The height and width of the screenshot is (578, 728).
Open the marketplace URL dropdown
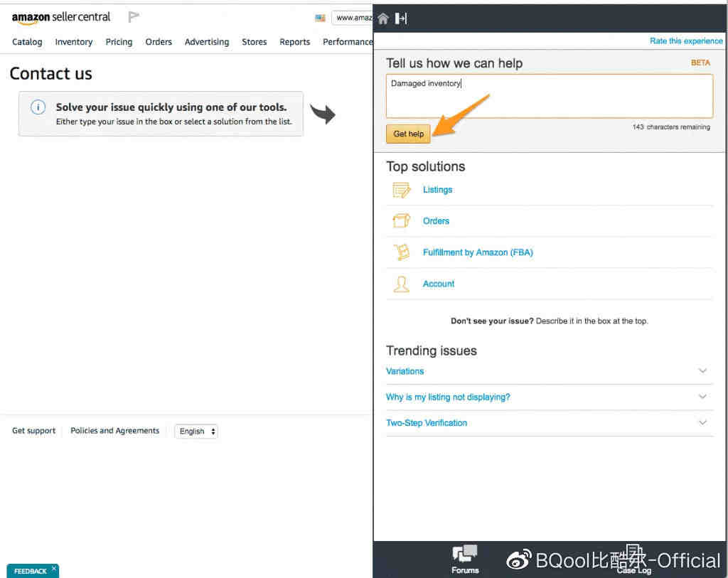[353, 18]
